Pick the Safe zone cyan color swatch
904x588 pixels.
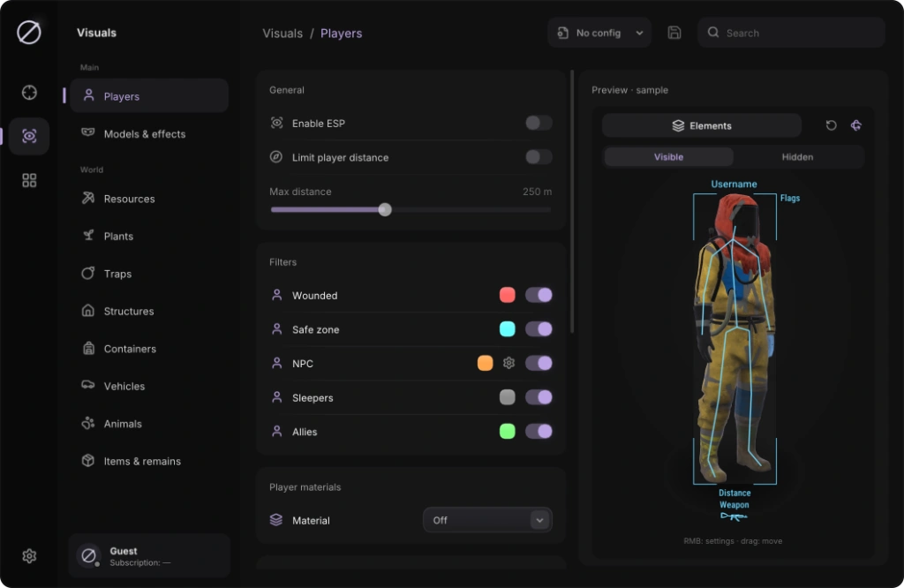(x=508, y=329)
